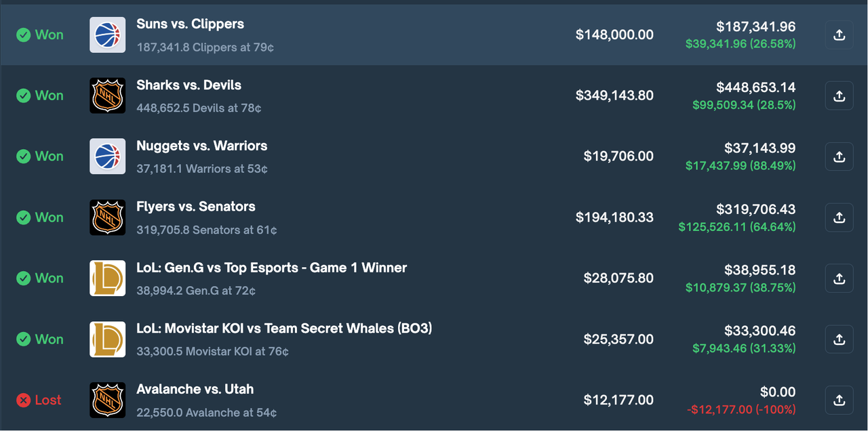The height and width of the screenshot is (431, 868).
Task: Share the Avalanche vs. Utah losing bet
Action: (839, 400)
